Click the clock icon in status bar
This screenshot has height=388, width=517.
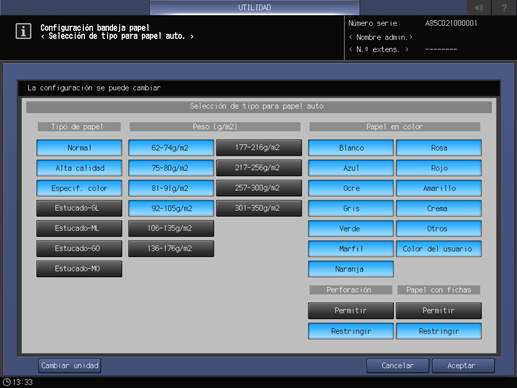tap(6, 382)
